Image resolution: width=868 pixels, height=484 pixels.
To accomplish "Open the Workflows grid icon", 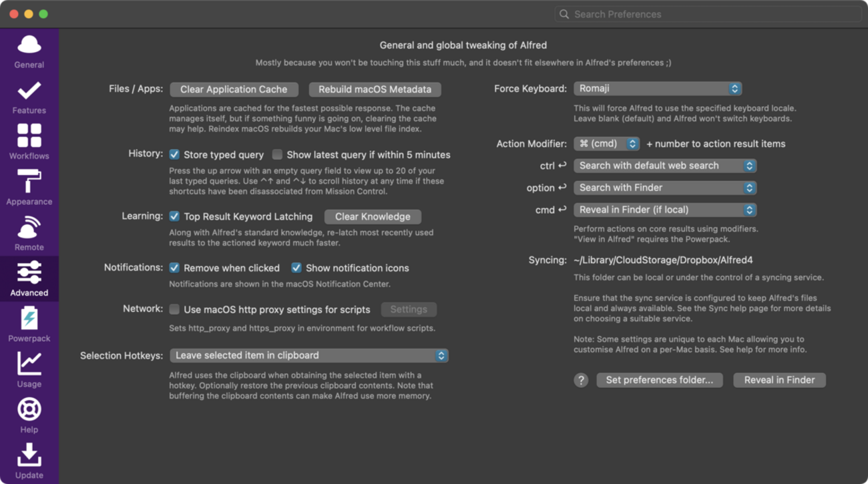I will pyautogui.click(x=29, y=136).
